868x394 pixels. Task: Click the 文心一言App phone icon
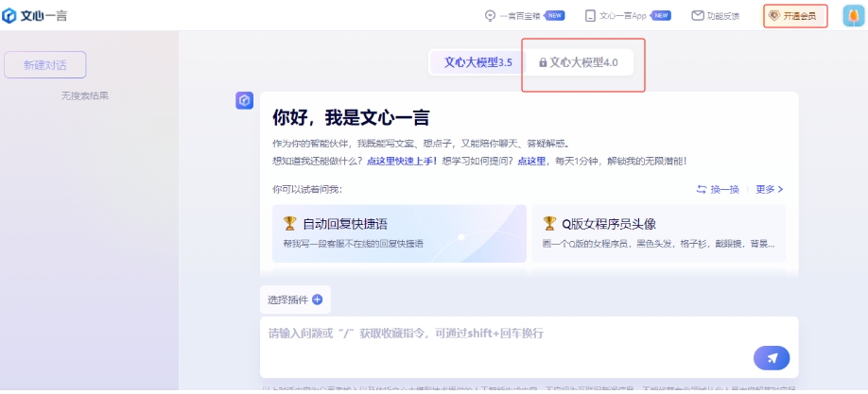click(x=590, y=16)
